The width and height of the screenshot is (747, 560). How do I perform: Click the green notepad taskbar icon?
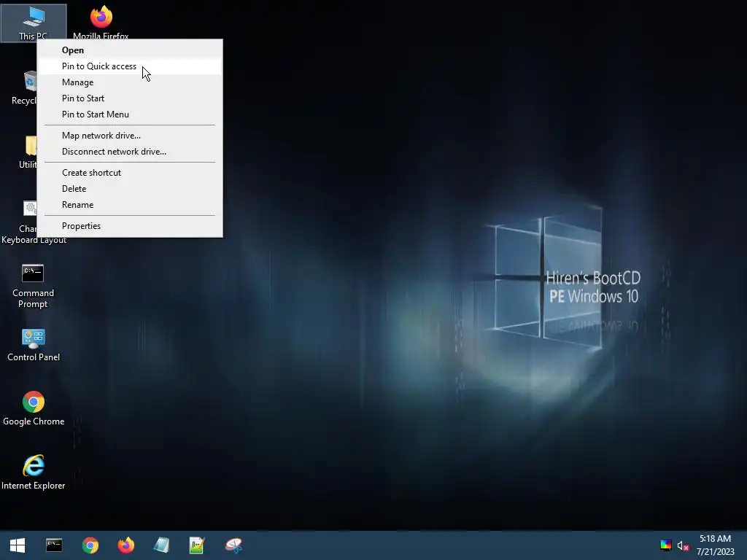click(x=197, y=545)
